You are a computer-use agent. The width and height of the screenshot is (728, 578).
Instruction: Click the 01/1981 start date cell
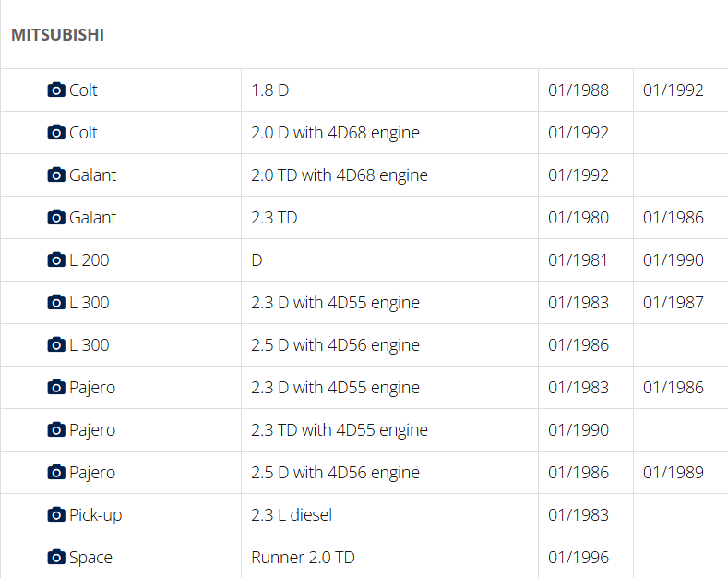[579, 260]
